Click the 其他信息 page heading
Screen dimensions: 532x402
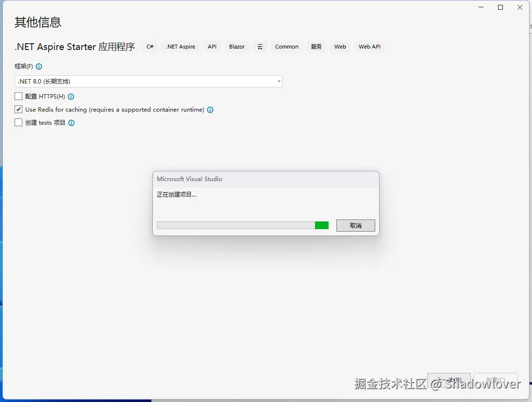(x=38, y=22)
